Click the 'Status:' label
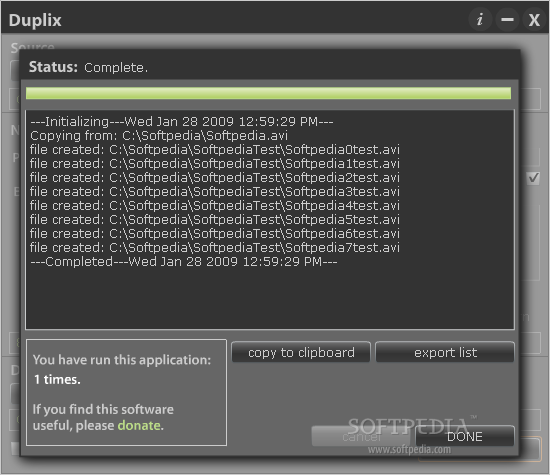Screen dimensions: 550x475 click(x=53, y=67)
